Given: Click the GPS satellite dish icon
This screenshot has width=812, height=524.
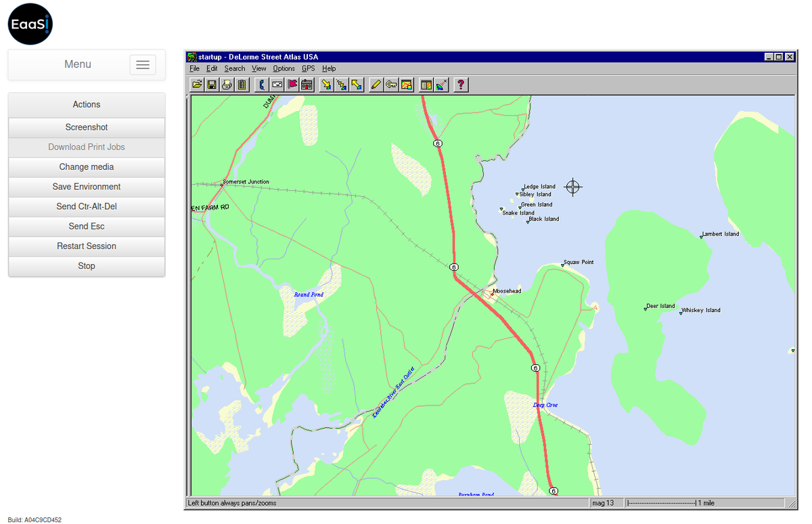Looking at the screenshot, I should [x=441, y=85].
